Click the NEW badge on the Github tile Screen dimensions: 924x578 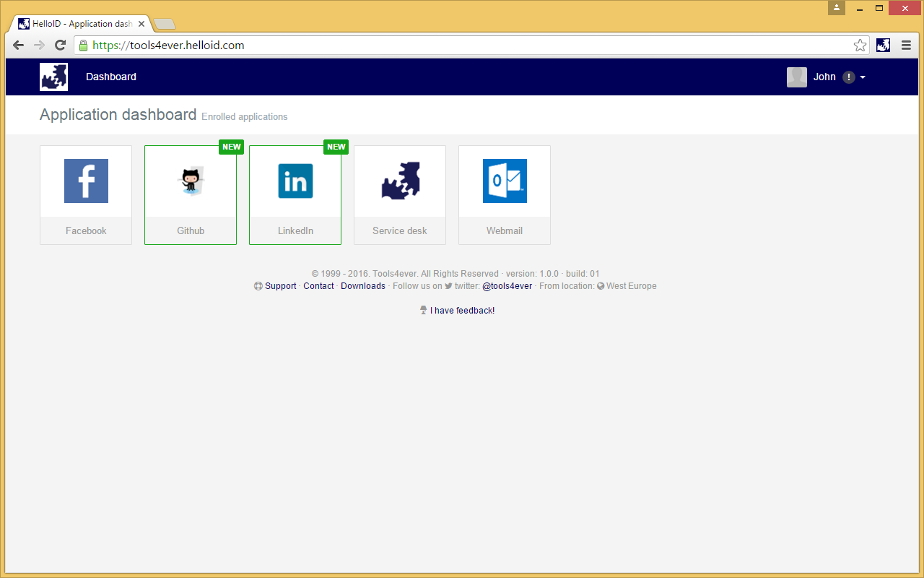(231, 147)
